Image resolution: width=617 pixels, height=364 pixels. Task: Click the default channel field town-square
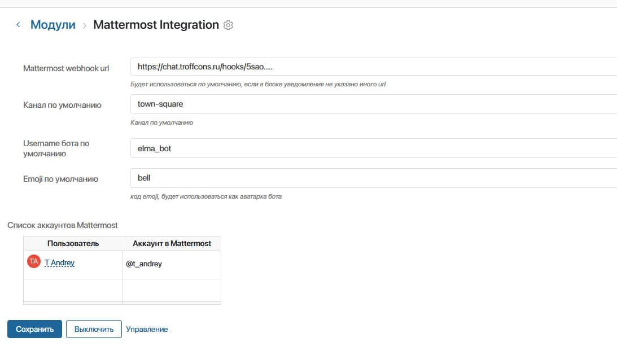[373, 104]
